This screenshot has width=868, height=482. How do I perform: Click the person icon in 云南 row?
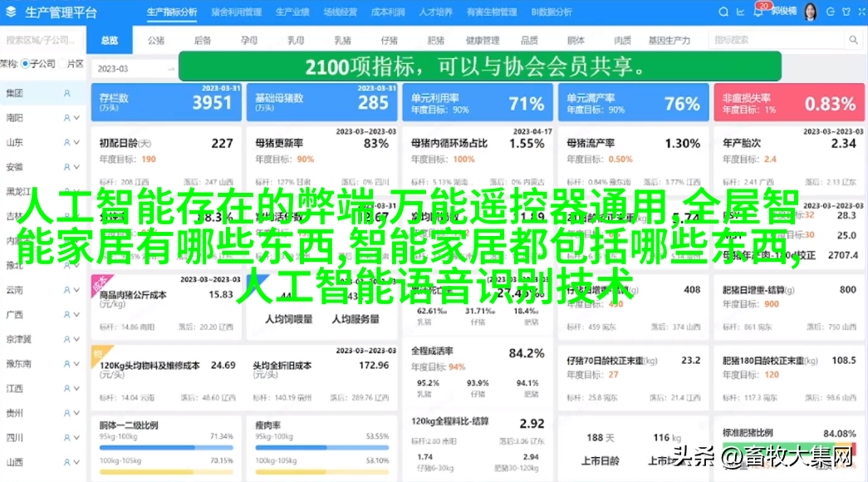(67, 290)
